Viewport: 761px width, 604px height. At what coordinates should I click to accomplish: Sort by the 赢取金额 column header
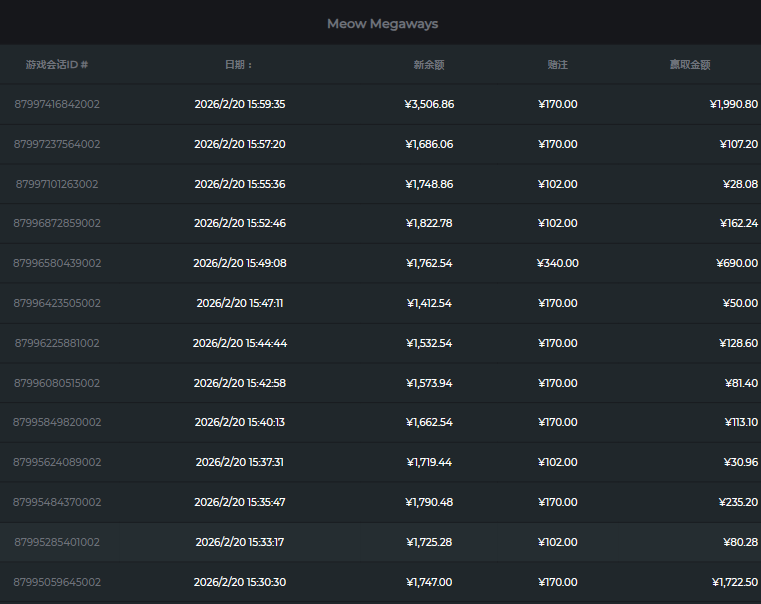pos(690,65)
